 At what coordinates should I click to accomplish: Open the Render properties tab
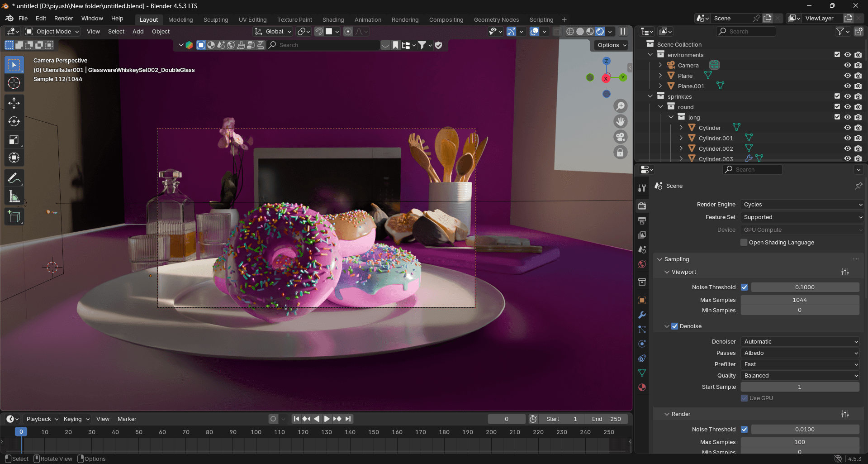click(642, 206)
